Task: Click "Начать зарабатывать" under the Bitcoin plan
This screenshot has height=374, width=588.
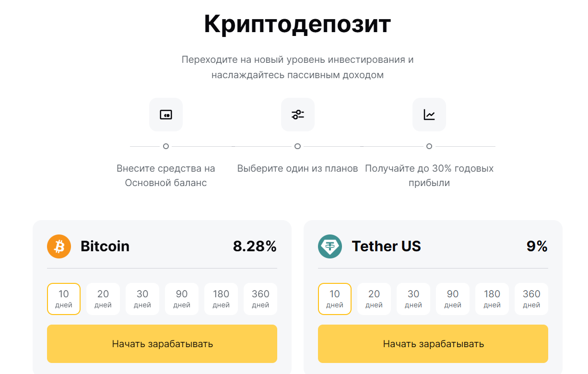Action: [x=162, y=343]
